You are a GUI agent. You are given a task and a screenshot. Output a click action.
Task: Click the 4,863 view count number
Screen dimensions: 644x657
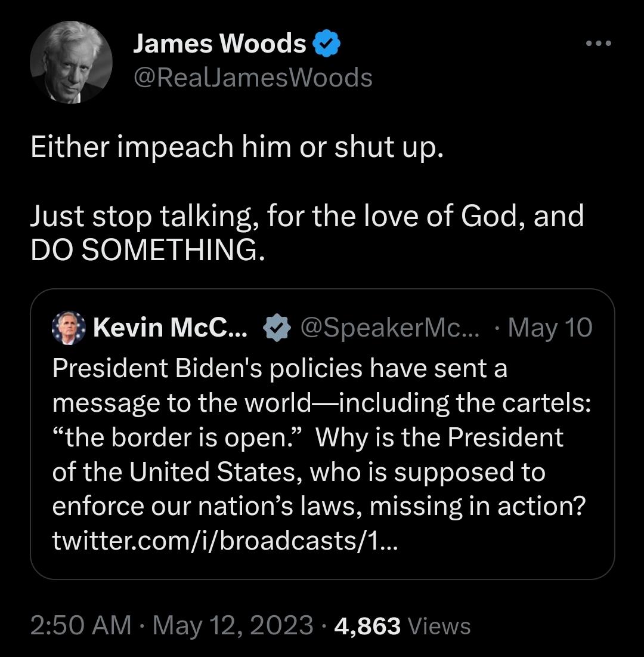(x=367, y=625)
